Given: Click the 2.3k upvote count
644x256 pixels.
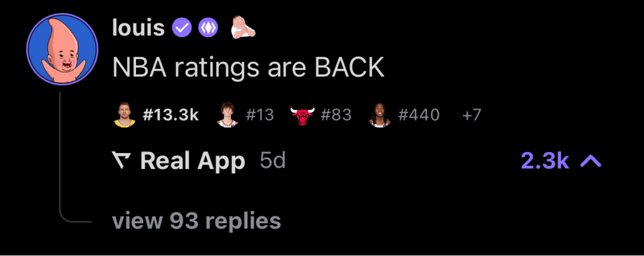Looking at the screenshot, I should (545, 161).
